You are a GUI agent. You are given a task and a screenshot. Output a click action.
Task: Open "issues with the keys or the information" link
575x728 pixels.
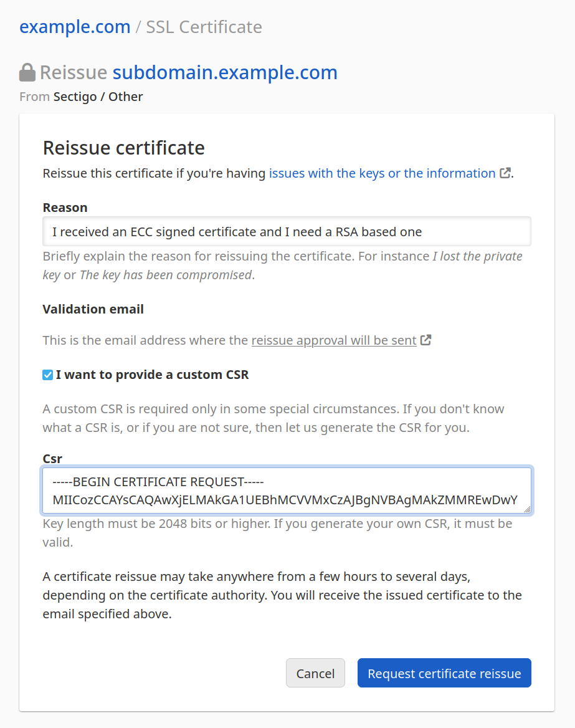tap(382, 173)
